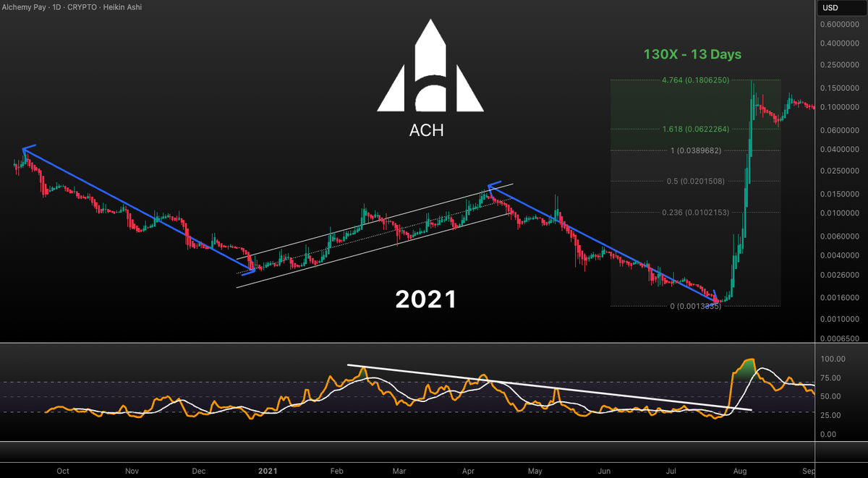The height and width of the screenshot is (478, 868).
Task: Click price axis value 0.0400000
Action: (841, 150)
